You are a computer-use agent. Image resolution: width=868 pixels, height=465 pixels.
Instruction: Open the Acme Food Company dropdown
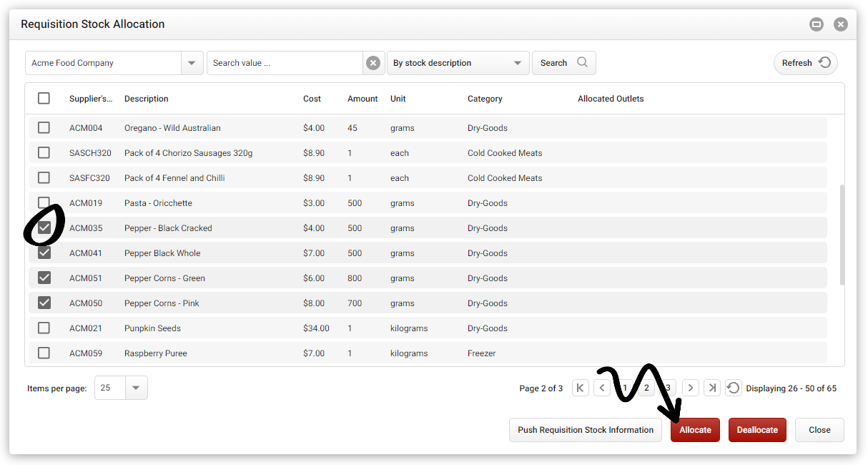[191, 63]
